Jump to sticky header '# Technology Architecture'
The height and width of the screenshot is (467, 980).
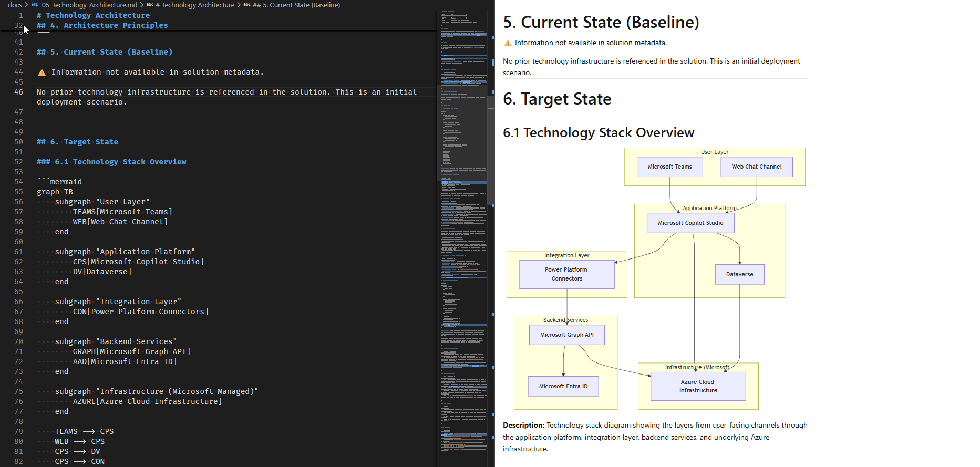point(93,15)
